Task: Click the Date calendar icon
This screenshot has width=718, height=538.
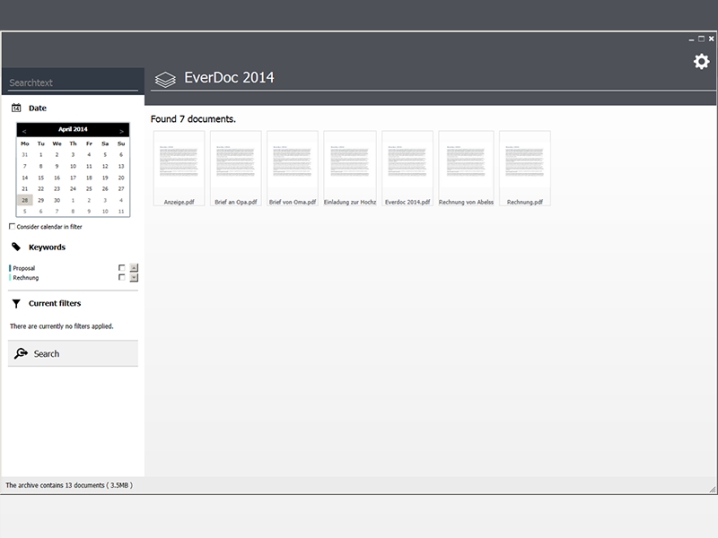Action: [16, 108]
